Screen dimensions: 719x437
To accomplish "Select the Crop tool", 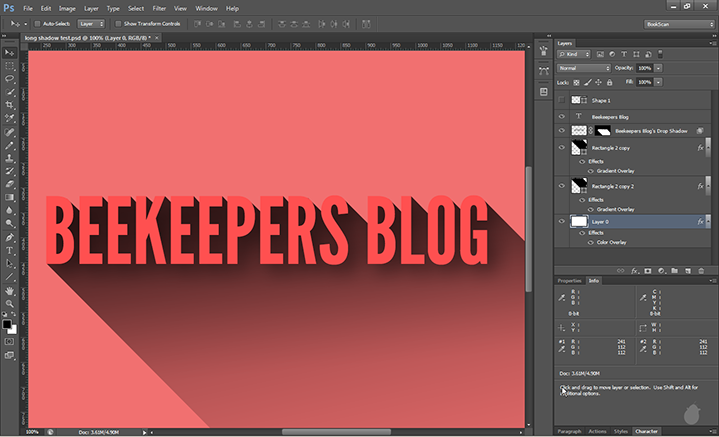I will [9, 104].
